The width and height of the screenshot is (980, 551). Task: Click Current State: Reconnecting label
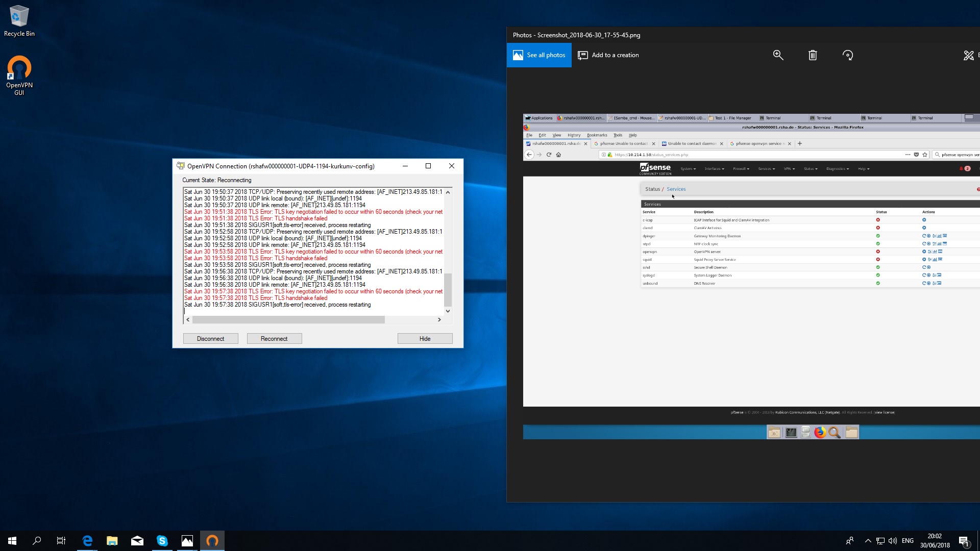[217, 180]
